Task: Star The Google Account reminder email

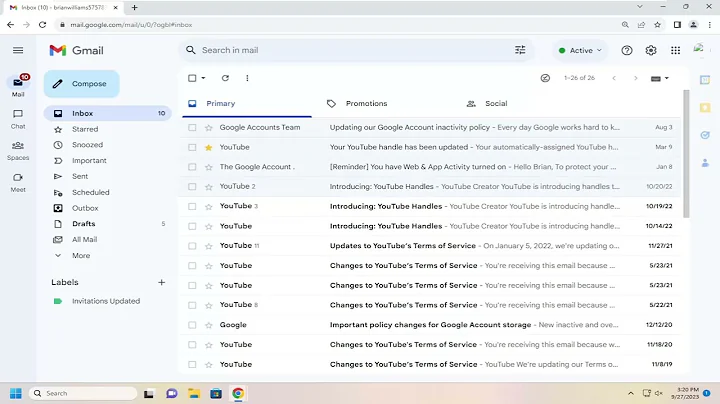Action: point(208,167)
